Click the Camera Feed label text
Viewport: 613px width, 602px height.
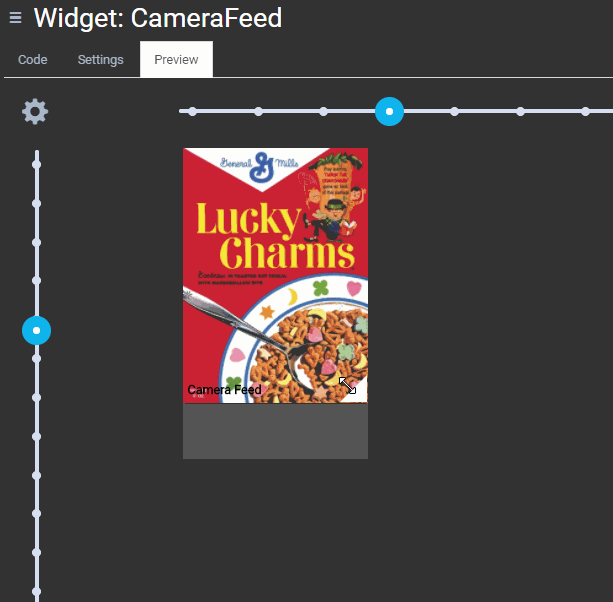(x=224, y=390)
